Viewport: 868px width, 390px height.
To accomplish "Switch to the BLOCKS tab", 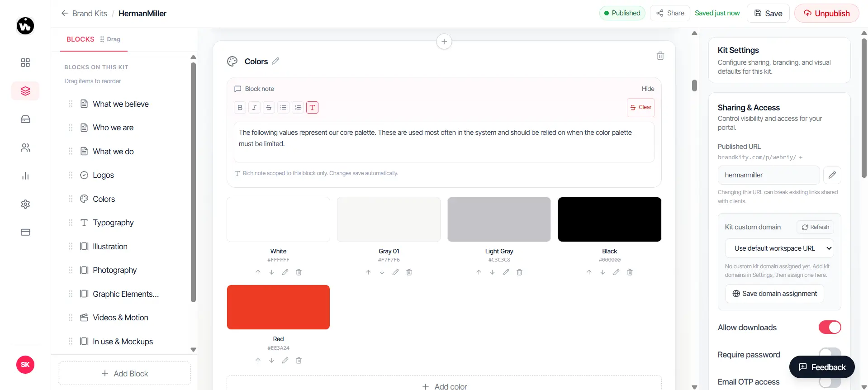I will point(81,39).
